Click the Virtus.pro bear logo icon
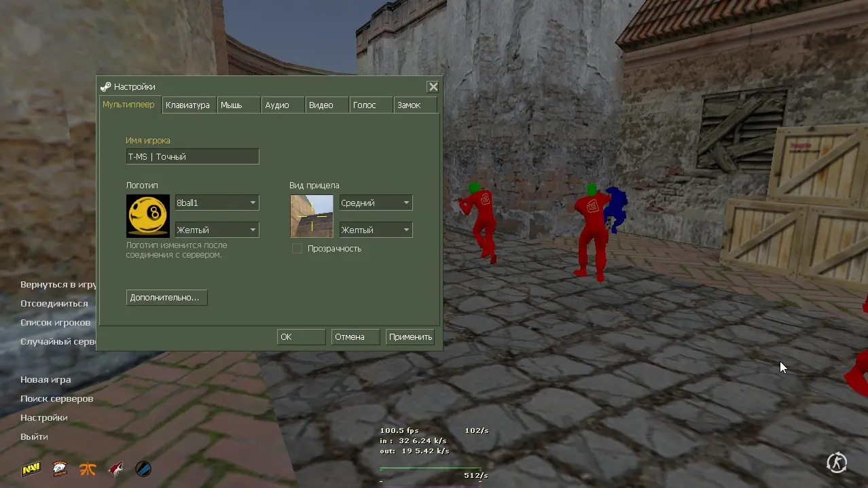This screenshot has width=868, height=488. click(60, 469)
